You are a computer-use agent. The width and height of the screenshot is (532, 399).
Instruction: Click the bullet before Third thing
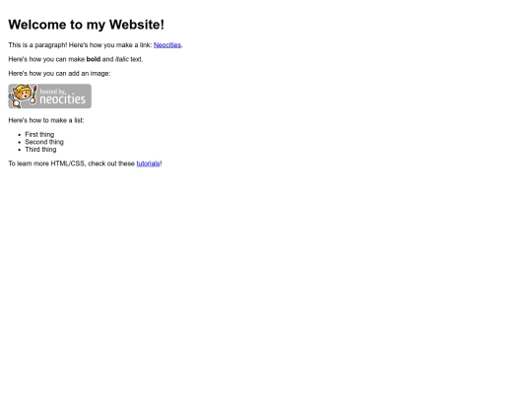[x=20, y=150]
